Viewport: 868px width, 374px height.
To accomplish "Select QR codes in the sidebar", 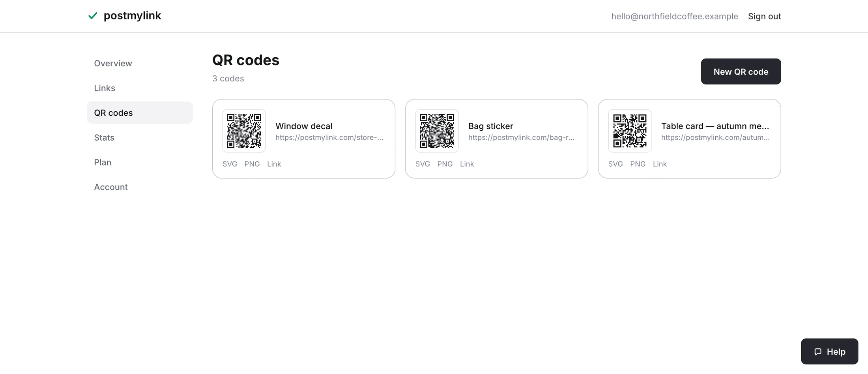I will pyautogui.click(x=140, y=113).
